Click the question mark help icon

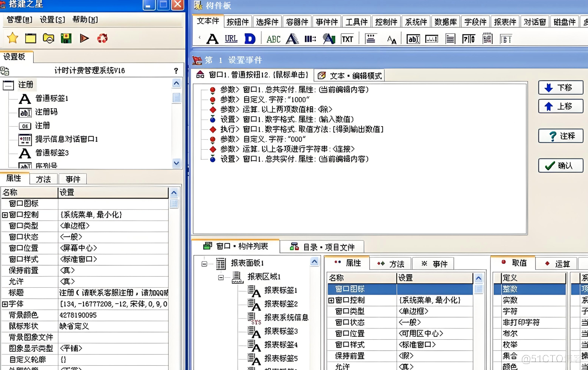click(176, 71)
